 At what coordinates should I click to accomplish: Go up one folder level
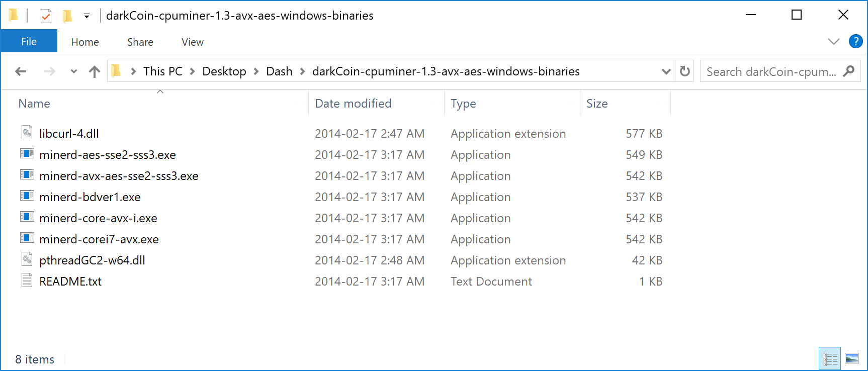[x=95, y=71]
